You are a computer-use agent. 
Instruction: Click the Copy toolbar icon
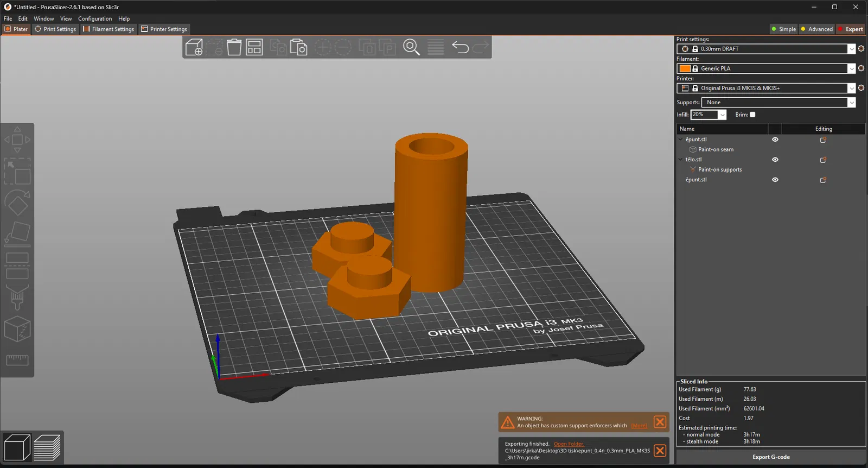278,47
